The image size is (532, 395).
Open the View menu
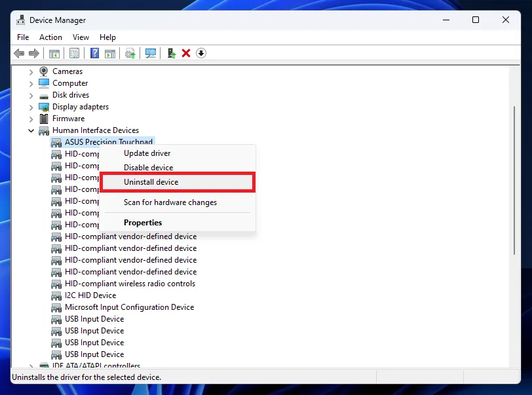coord(81,37)
